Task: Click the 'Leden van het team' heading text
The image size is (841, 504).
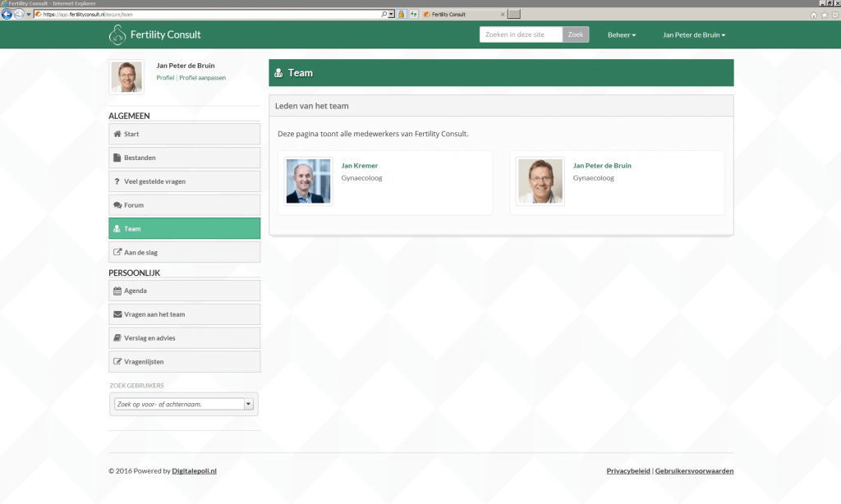Action: pyautogui.click(x=311, y=106)
